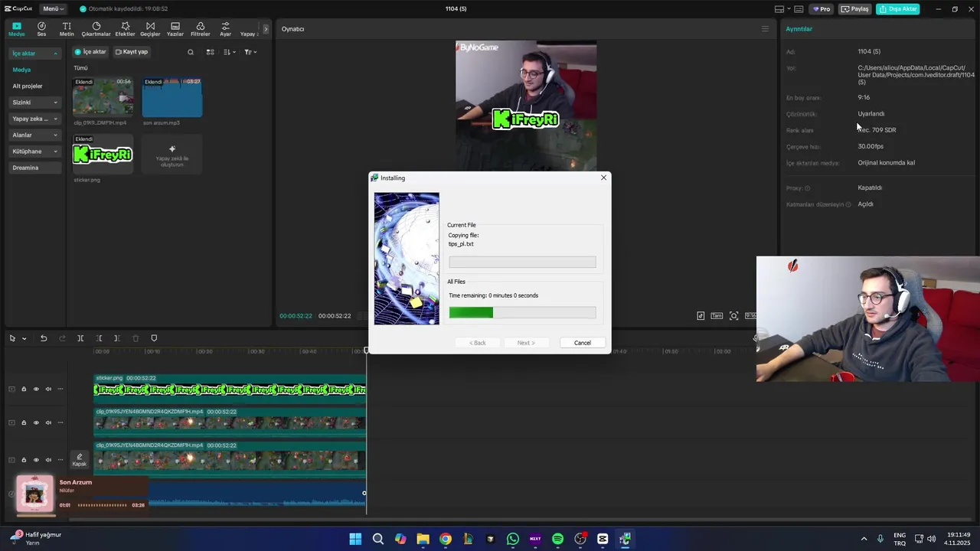Open the media filter dropdown
980x551 pixels.
pos(250,52)
